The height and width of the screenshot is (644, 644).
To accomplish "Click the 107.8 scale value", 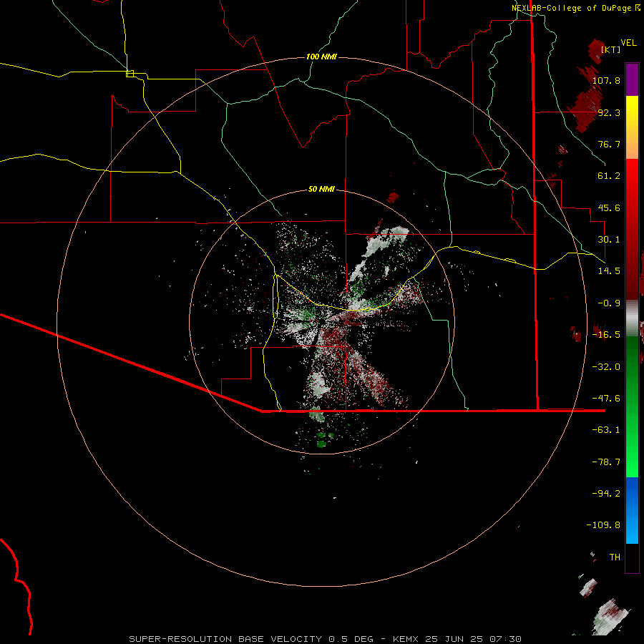I will point(606,80).
